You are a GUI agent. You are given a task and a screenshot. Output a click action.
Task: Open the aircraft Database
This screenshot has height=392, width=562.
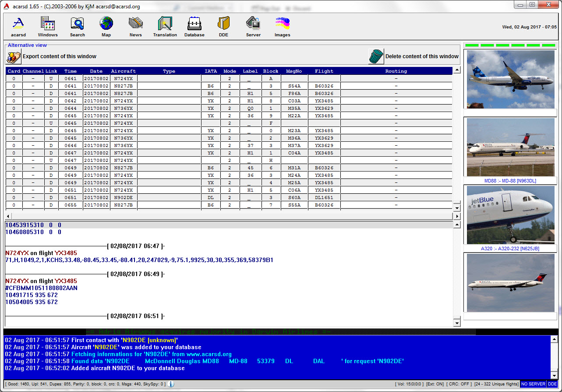point(194,26)
